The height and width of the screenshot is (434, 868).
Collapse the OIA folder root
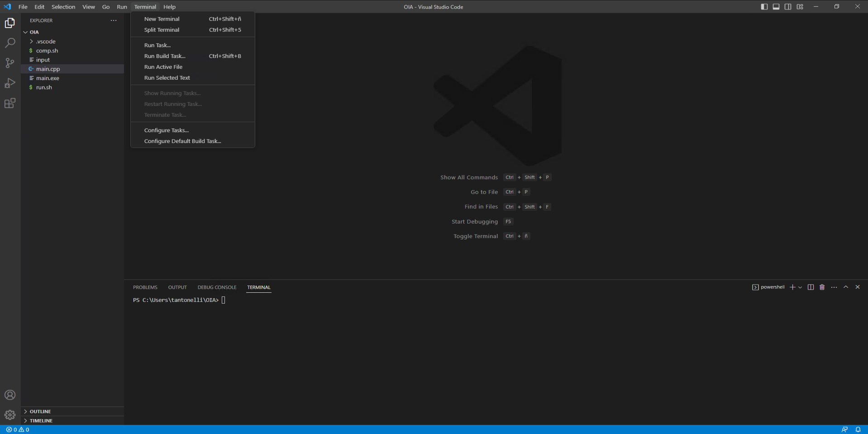(72, 32)
